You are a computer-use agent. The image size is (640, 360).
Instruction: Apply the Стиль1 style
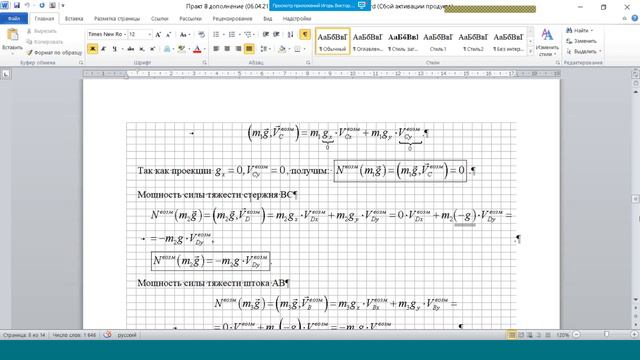click(x=438, y=41)
